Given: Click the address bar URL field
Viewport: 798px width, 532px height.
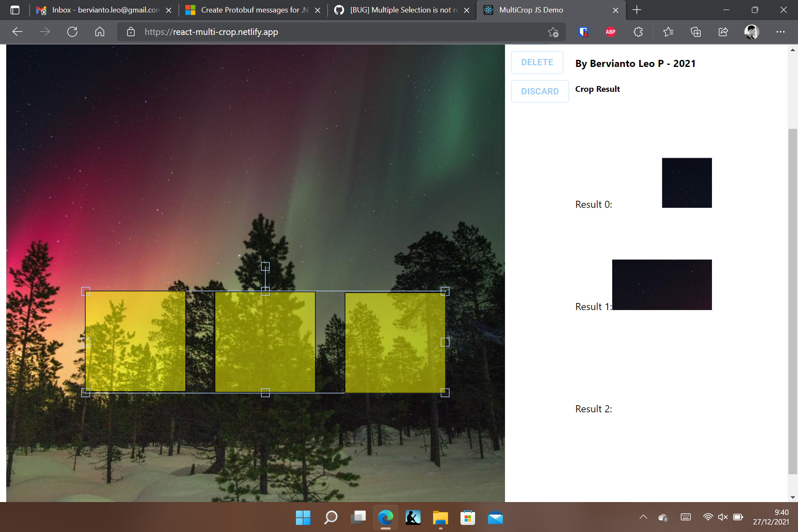Looking at the screenshot, I should 341,32.
